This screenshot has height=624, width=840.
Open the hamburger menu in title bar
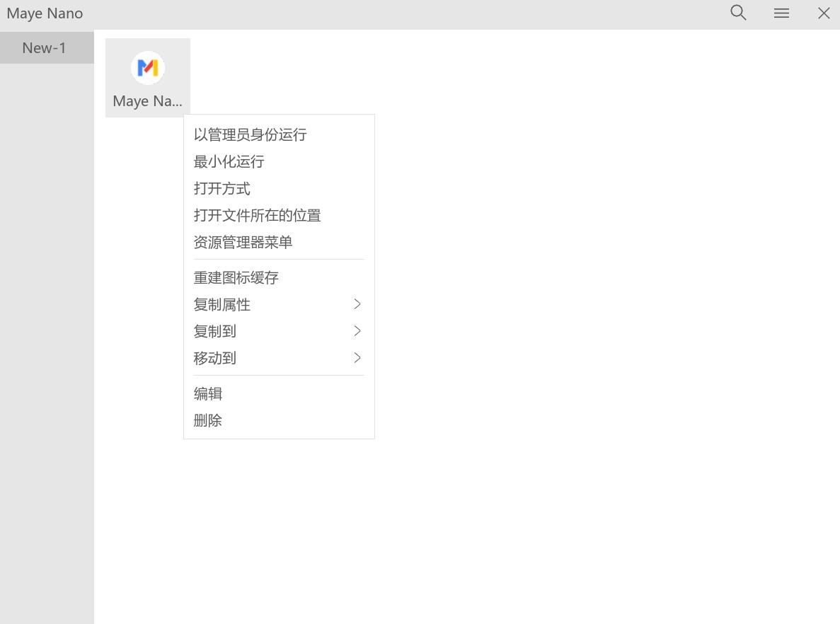781,13
